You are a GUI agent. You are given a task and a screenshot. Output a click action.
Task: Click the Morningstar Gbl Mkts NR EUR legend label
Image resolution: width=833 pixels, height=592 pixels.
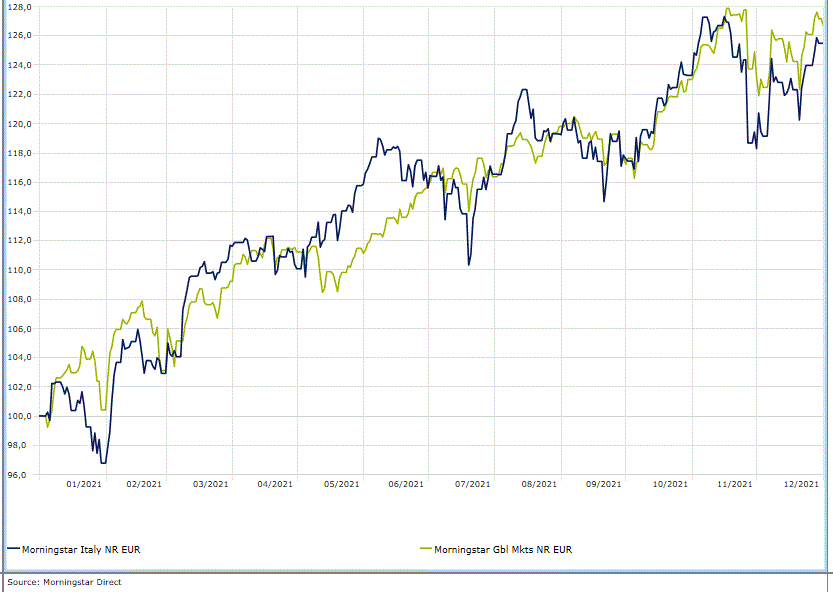tap(496, 549)
